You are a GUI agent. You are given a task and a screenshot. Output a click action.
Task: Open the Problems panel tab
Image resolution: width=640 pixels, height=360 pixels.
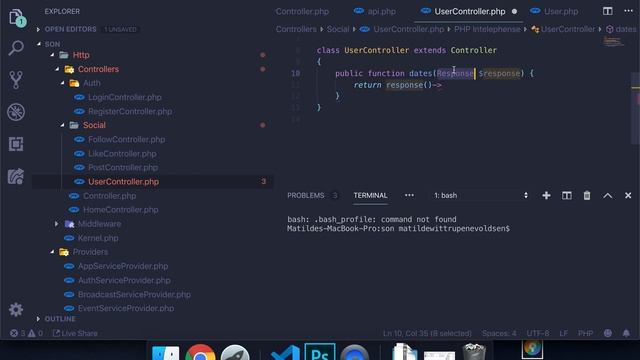pyautogui.click(x=305, y=196)
